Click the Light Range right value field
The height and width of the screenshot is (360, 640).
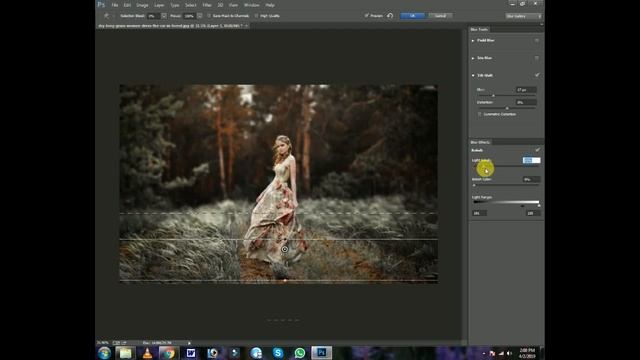tap(533, 213)
